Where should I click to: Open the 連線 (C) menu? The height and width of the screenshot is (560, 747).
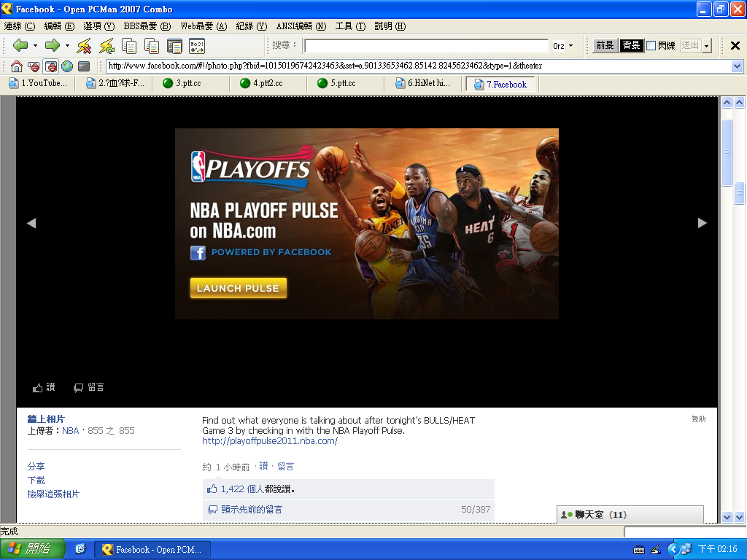click(x=20, y=26)
